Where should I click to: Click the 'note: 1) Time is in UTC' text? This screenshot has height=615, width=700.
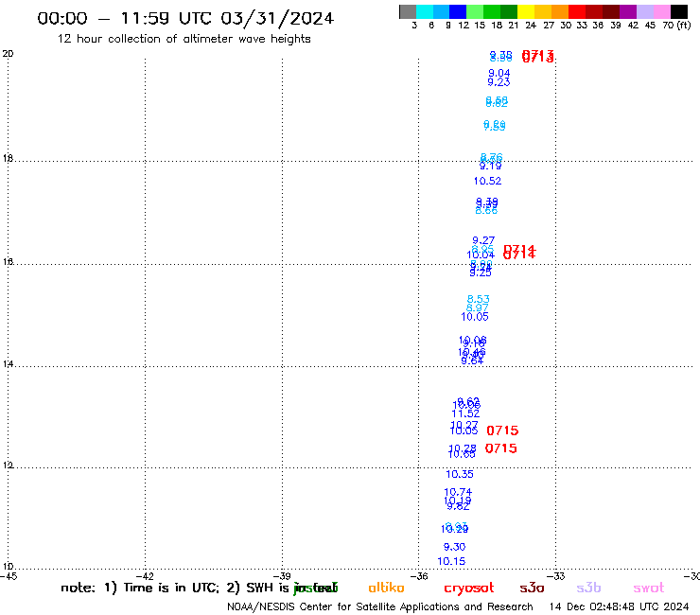tap(140, 588)
